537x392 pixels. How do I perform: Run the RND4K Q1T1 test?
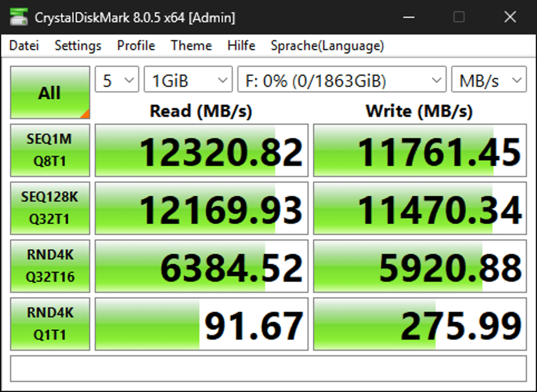point(50,324)
